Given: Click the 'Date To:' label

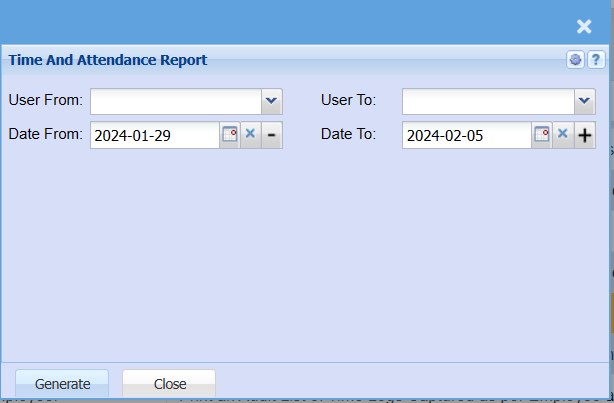Looking at the screenshot, I should click(x=348, y=134).
